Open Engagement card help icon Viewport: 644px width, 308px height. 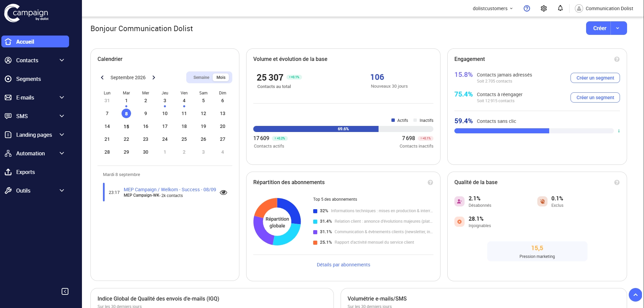click(x=617, y=59)
